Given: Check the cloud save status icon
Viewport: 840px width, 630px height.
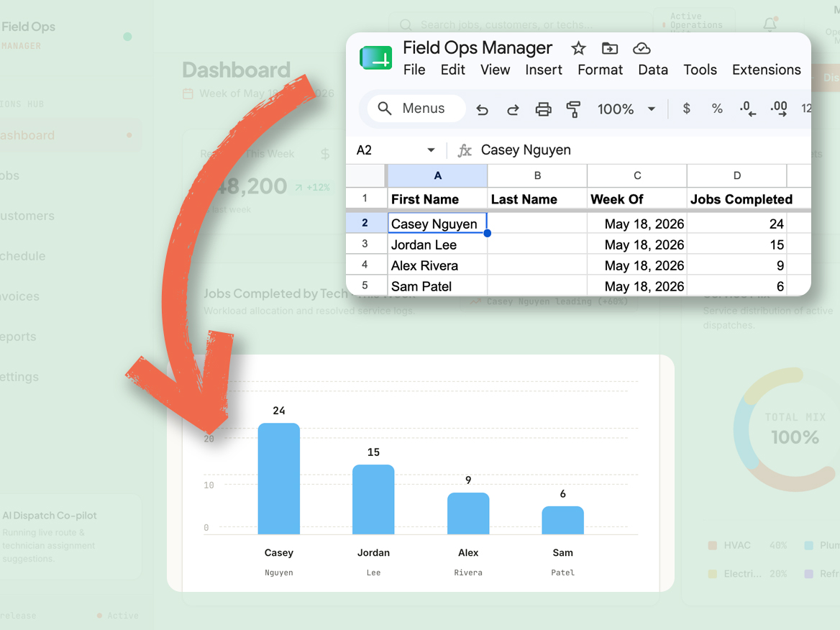Looking at the screenshot, I should click(x=642, y=49).
